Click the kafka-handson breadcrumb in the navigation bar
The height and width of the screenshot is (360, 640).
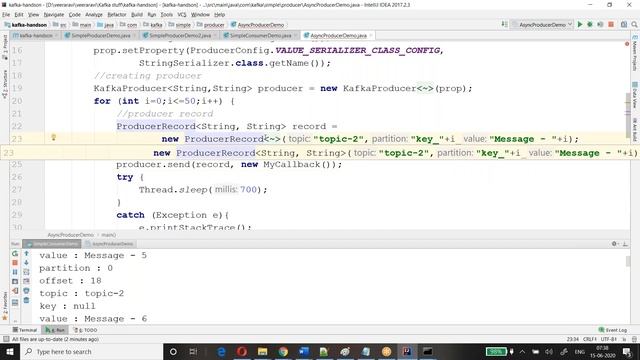(x=25, y=25)
